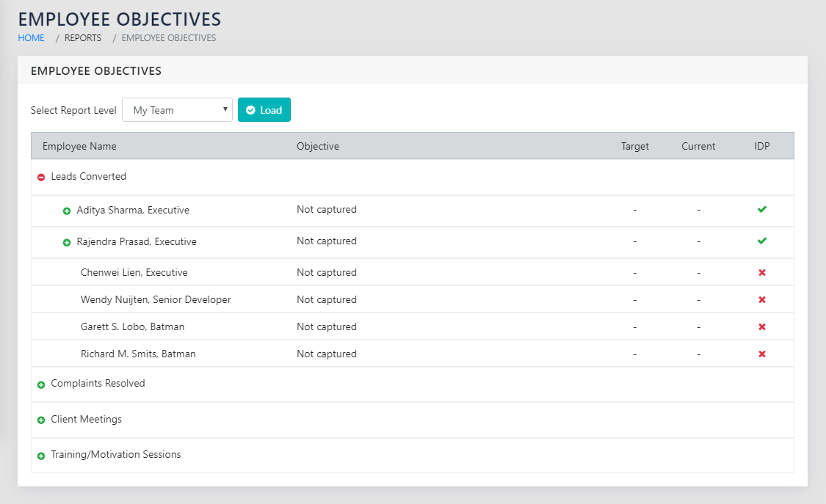826x504 pixels.
Task: Click green checkmark in Rajendra Prasad's IDP column
Action: coord(761,241)
